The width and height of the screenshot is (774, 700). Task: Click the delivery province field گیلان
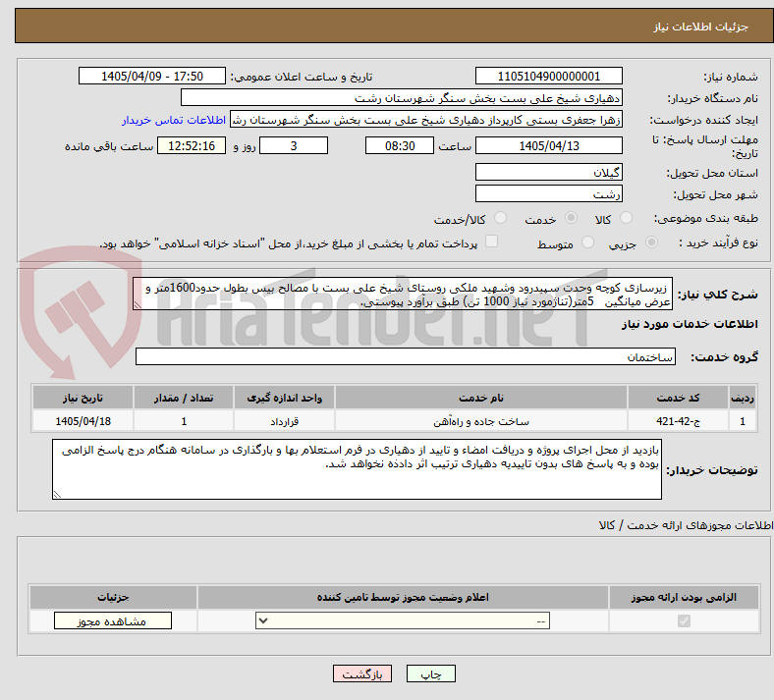pyautogui.click(x=548, y=172)
